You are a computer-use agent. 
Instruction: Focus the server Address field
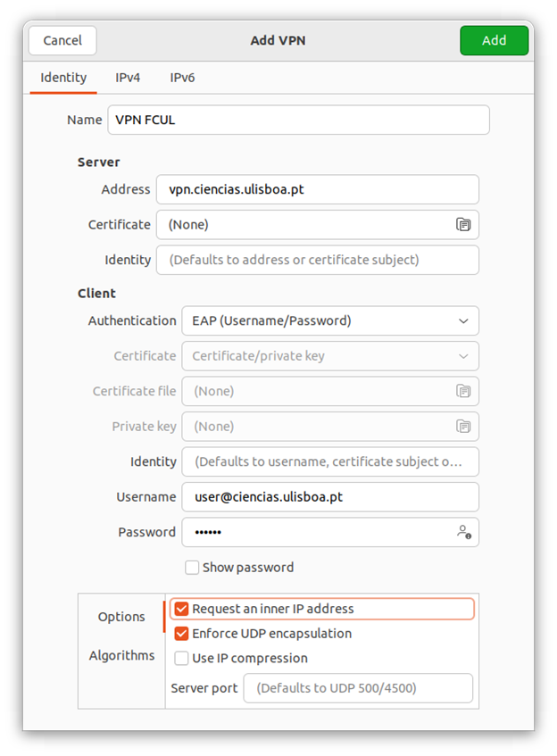[317, 189]
